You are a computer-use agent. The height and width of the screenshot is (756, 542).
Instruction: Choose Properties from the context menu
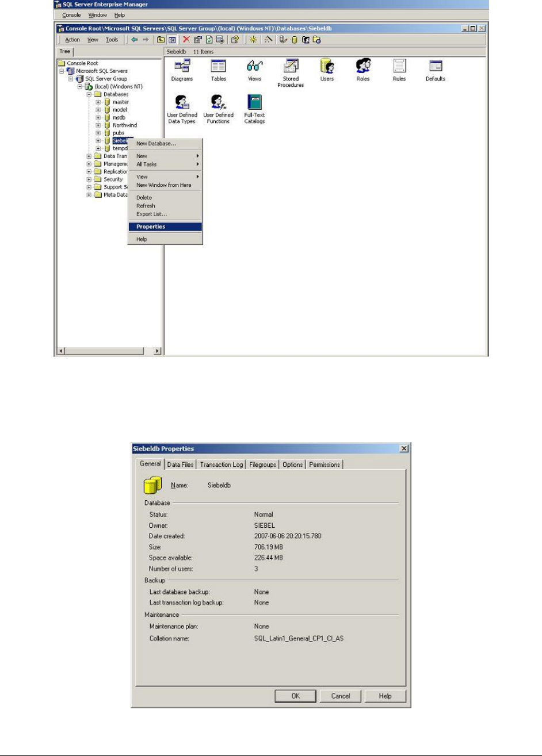165,227
